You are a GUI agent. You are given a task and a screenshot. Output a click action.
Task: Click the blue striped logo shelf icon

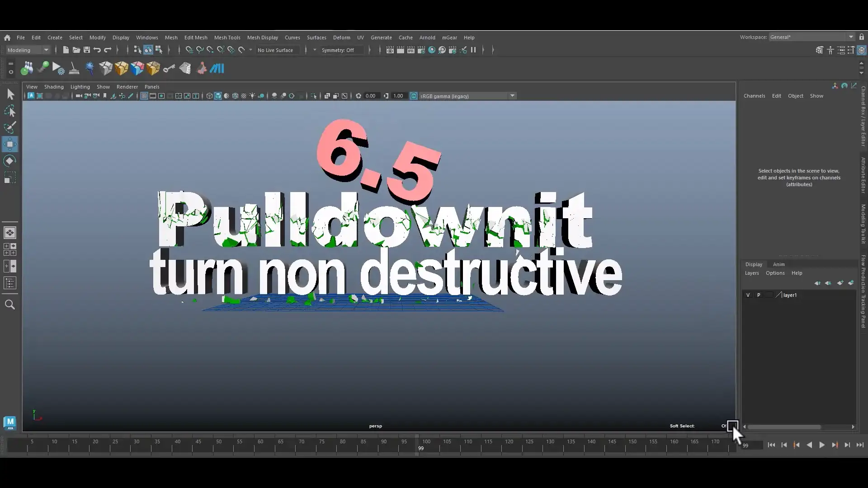[x=217, y=68]
